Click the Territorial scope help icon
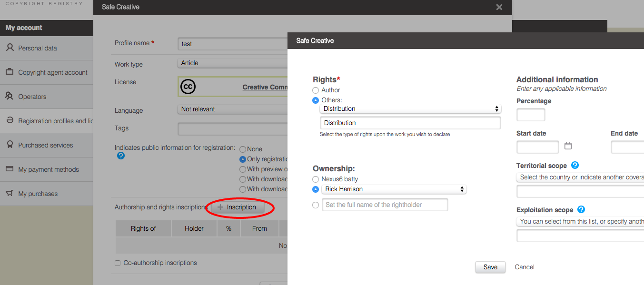The image size is (644, 285). [575, 166]
